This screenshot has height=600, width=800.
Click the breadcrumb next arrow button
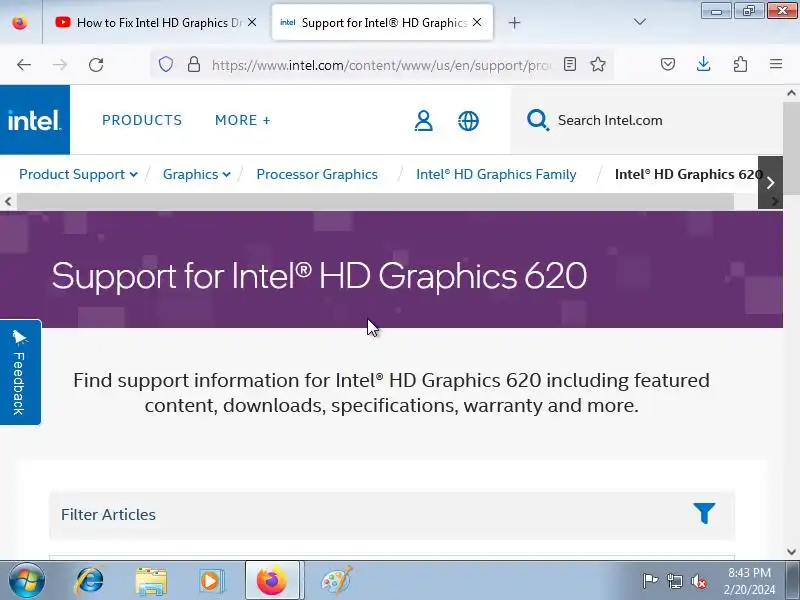click(770, 182)
